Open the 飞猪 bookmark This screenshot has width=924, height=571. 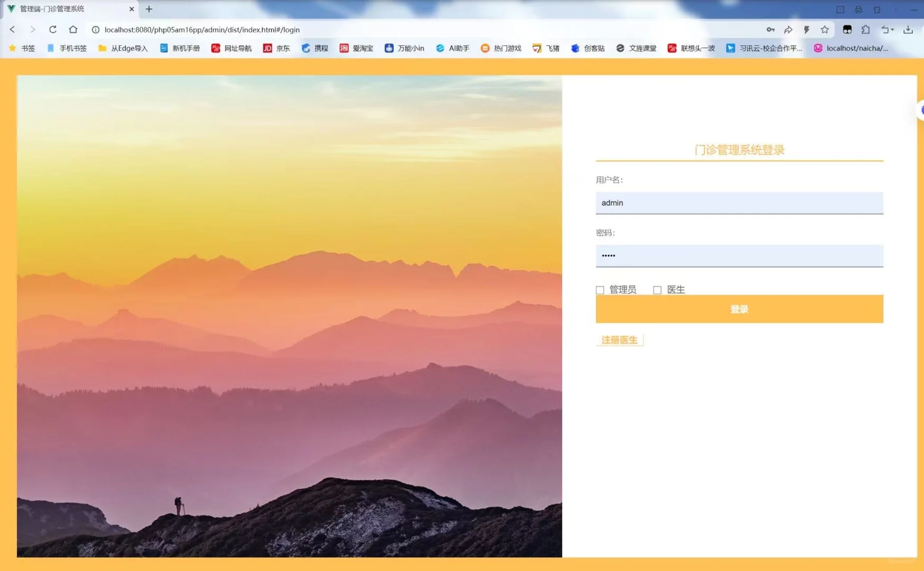[x=545, y=48]
